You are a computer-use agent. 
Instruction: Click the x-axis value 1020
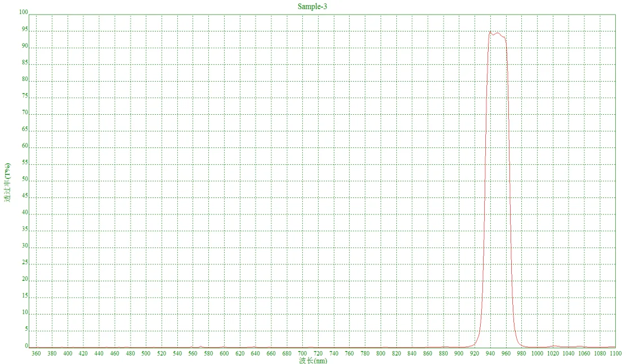(x=553, y=353)
